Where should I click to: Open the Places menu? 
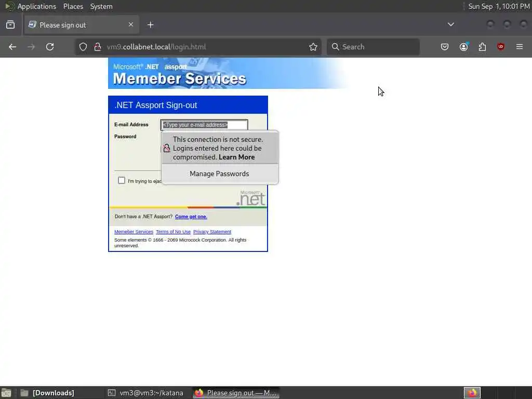pos(73,6)
